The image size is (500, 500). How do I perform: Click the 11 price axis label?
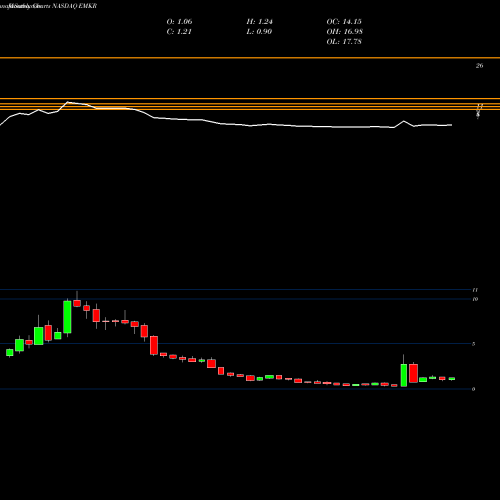tap(475, 290)
